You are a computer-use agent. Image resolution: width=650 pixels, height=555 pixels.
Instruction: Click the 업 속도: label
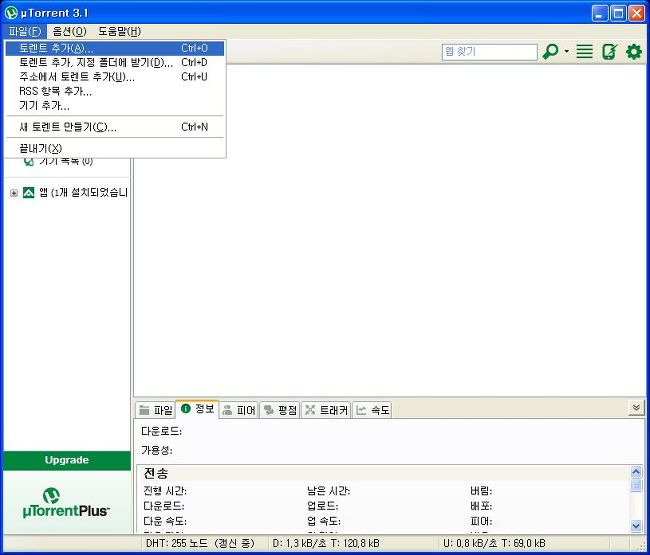324,521
